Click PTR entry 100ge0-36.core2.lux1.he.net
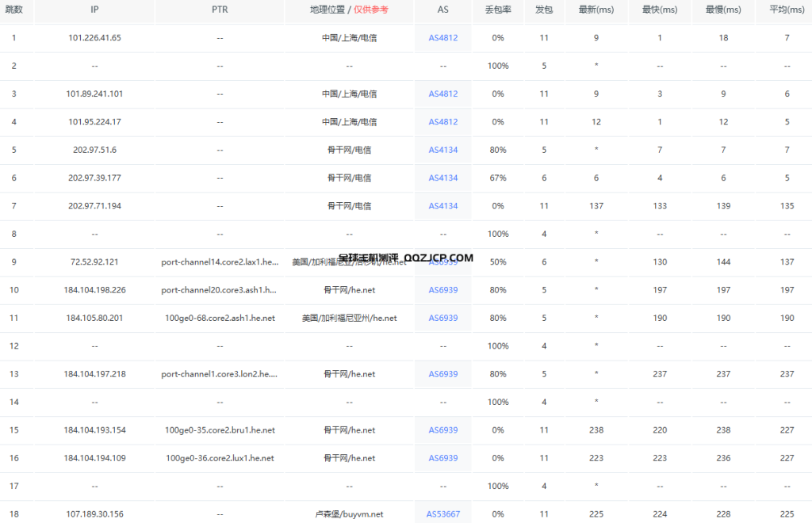 pos(220,458)
